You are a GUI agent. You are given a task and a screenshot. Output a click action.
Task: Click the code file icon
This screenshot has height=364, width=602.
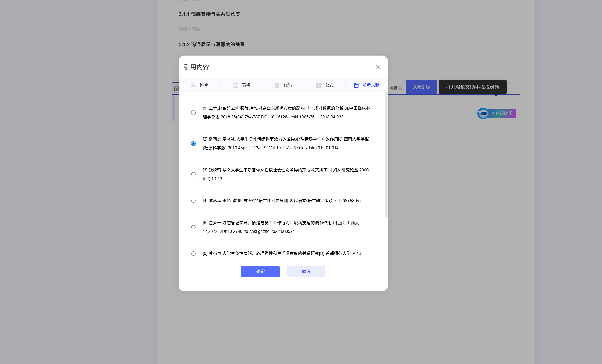[277, 85]
